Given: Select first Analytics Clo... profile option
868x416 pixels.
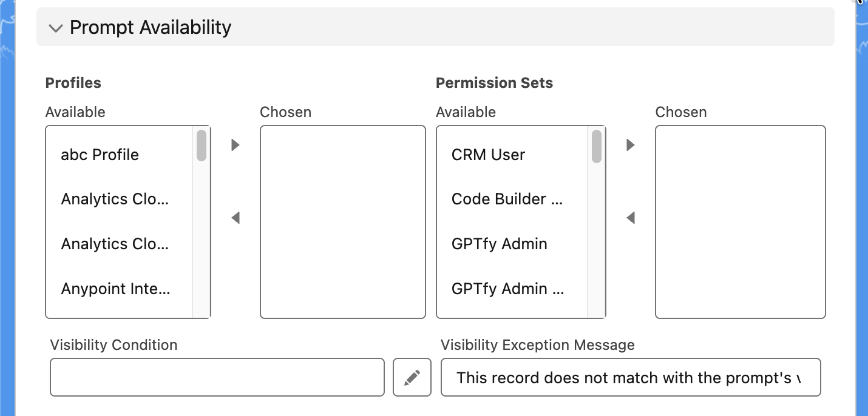Looking at the screenshot, I should pos(115,199).
